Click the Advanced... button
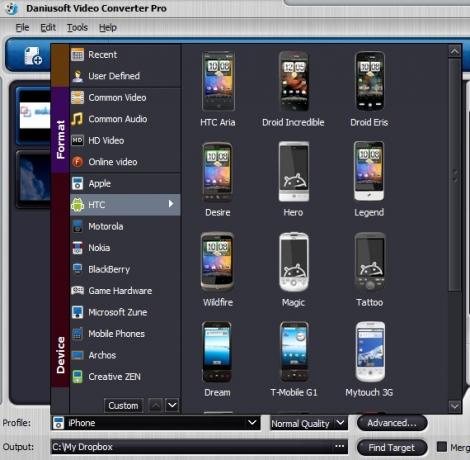Viewport: 470px width, 460px height. click(x=392, y=423)
